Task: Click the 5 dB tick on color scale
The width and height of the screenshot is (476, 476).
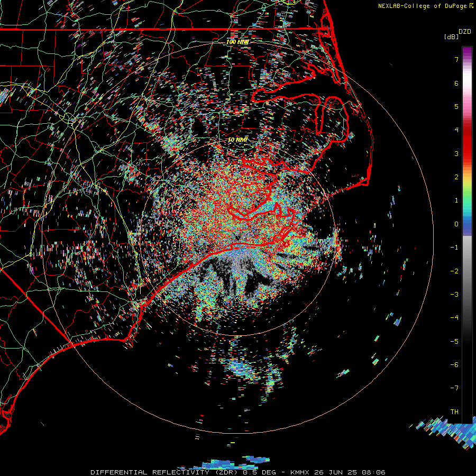Action: 456,106
